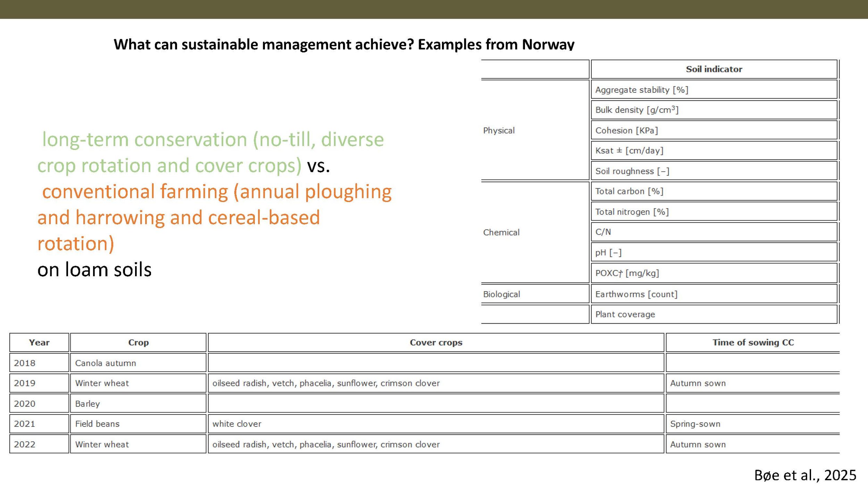
Task: Select the pH indicator cell
Action: pyautogui.click(x=608, y=252)
